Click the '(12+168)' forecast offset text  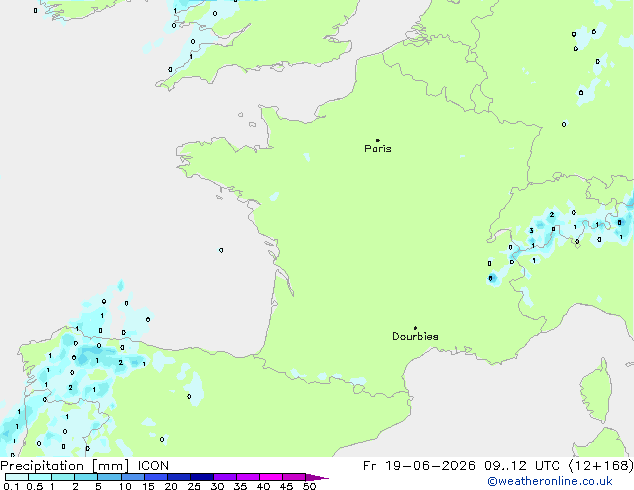[601, 466]
